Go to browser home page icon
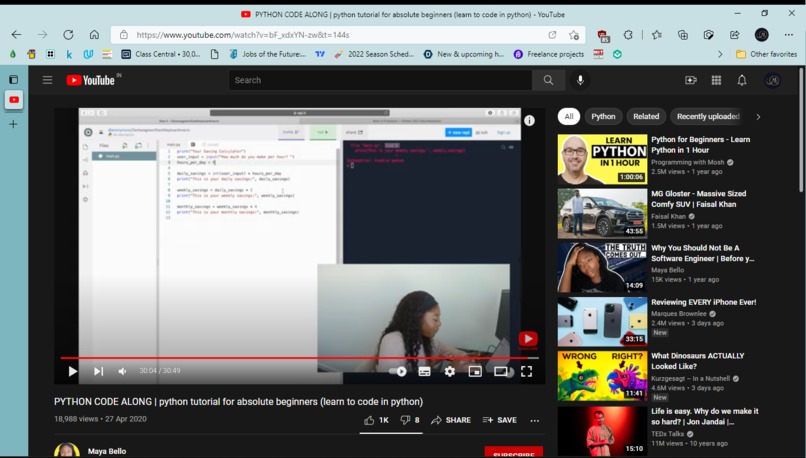Image resolution: width=806 pixels, height=458 pixels. 94,34
